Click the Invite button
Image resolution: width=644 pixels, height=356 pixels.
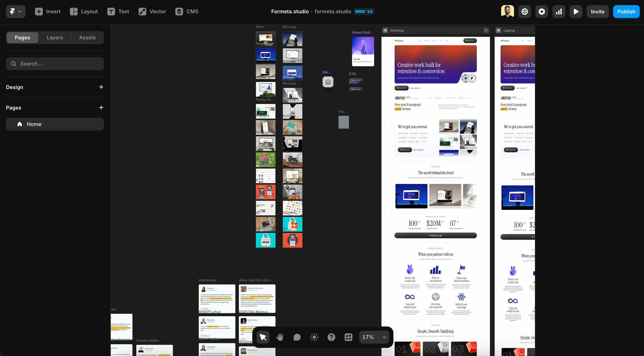[x=598, y=12]
